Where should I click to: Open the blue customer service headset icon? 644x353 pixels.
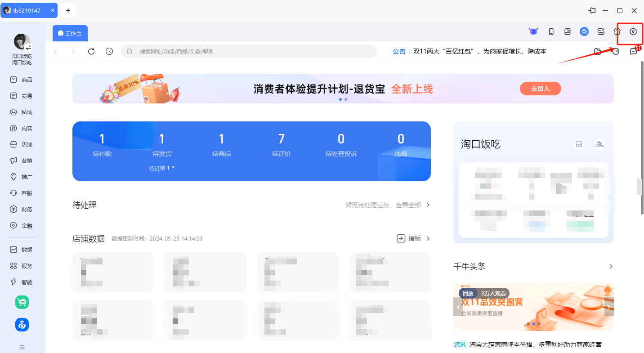(x=584, y=31)
